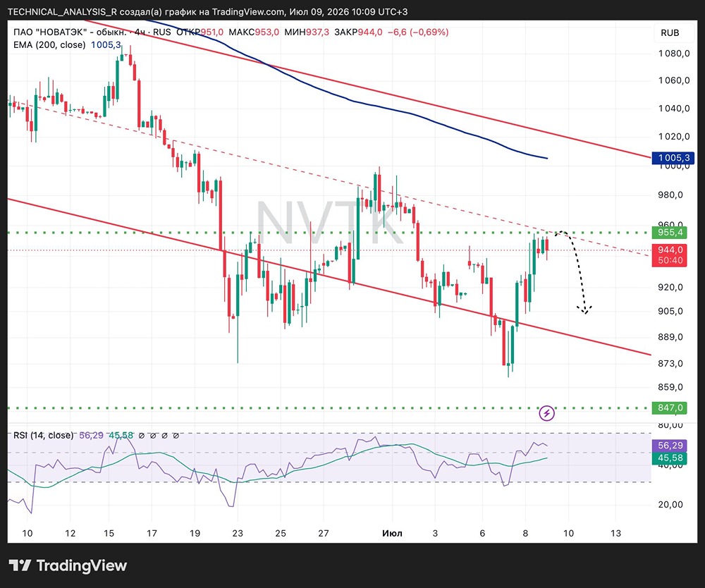Click the Июл date label on time axis
The width and height of the screenshot is (705, 588).
392,533
